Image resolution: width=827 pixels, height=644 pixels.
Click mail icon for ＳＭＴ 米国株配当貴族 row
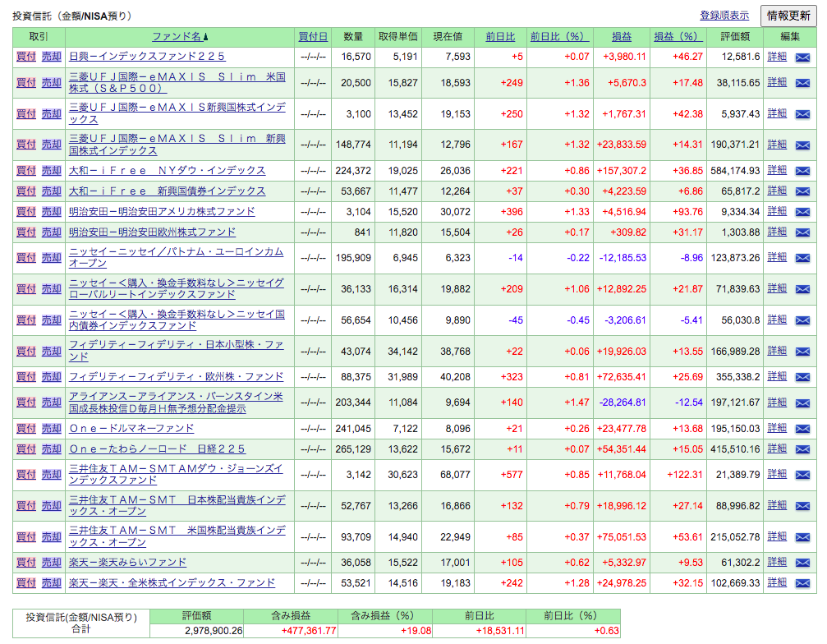802,537
